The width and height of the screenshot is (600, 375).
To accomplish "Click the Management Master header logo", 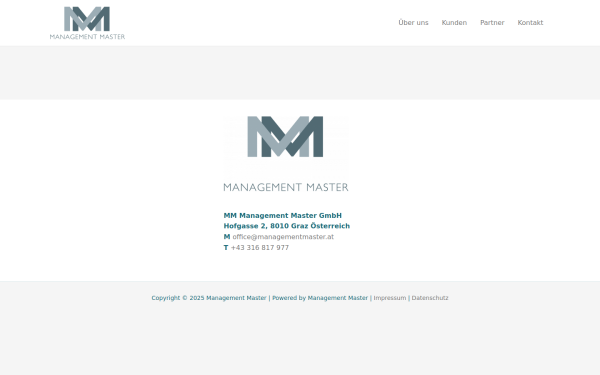I will (87, 23).
